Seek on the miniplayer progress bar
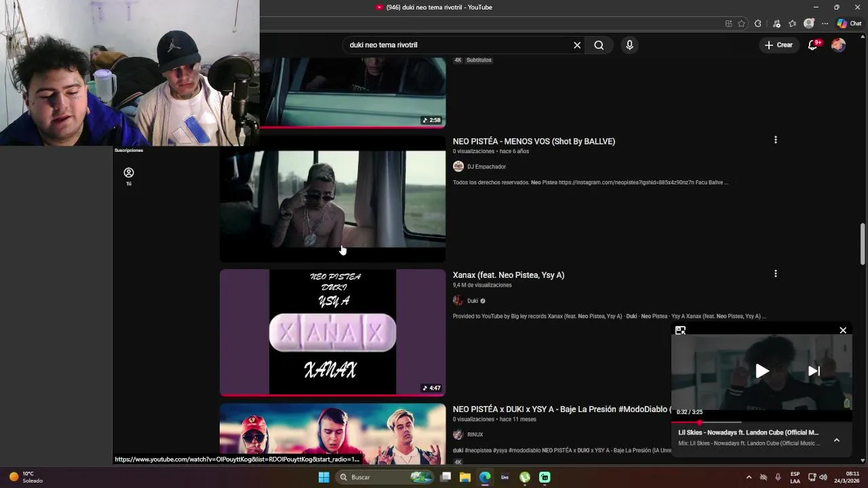The image size is (868, 488). click(x=762, y=422)
